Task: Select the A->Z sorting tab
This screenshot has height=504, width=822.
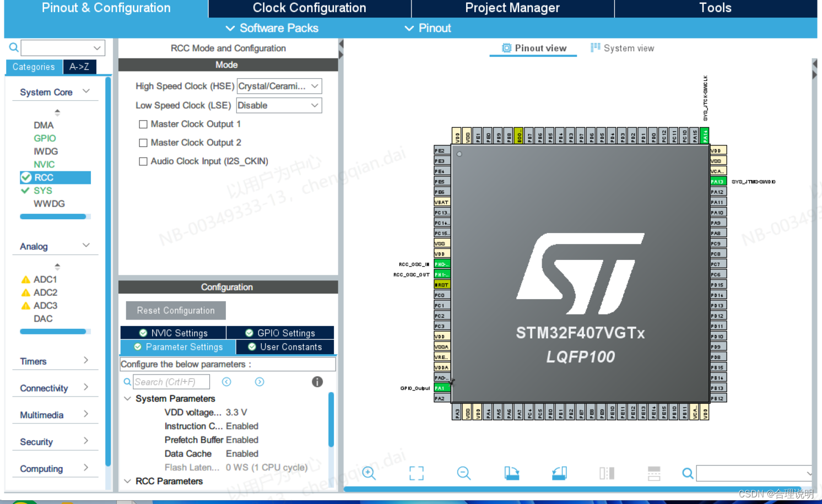Action: point(79,67)
